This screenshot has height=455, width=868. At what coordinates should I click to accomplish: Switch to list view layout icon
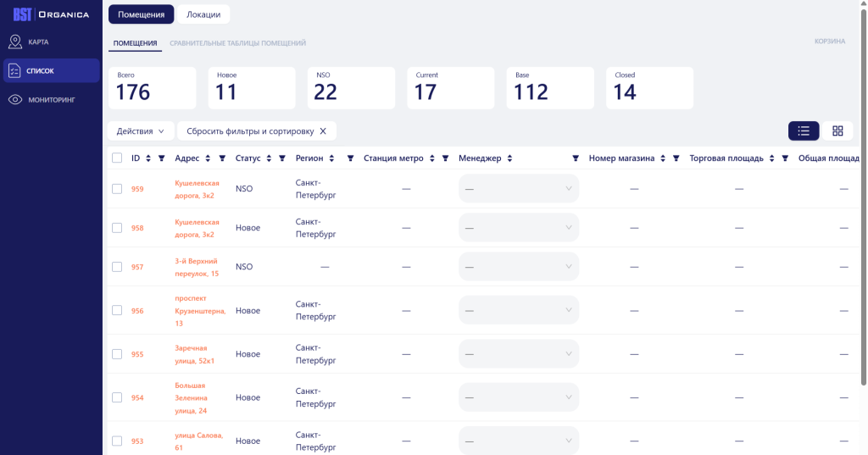coord(804,130)
